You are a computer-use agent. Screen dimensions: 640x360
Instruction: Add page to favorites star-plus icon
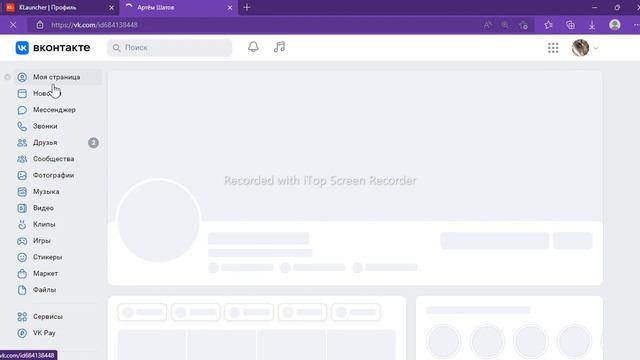pyautogui.click(x=523, y=25)
